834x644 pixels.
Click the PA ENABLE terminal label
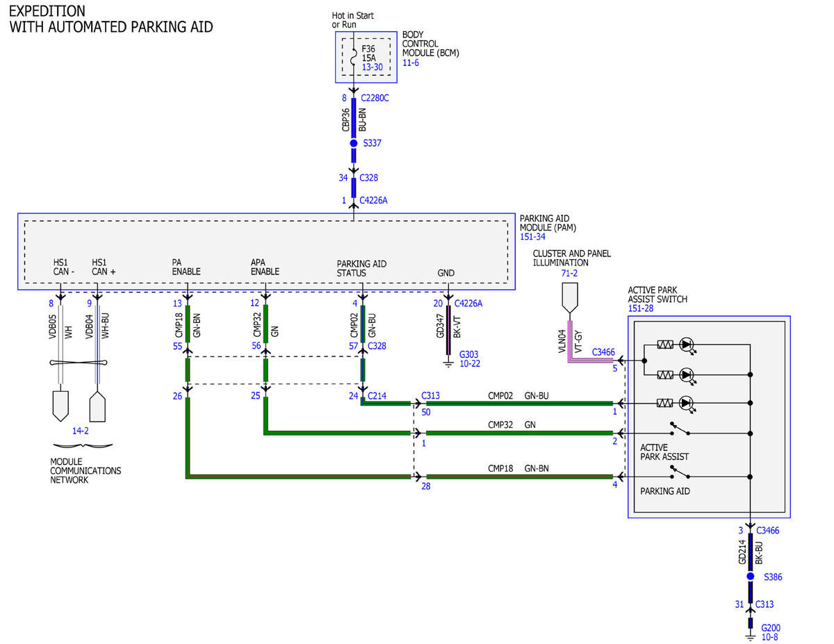[x=186, y=267]
